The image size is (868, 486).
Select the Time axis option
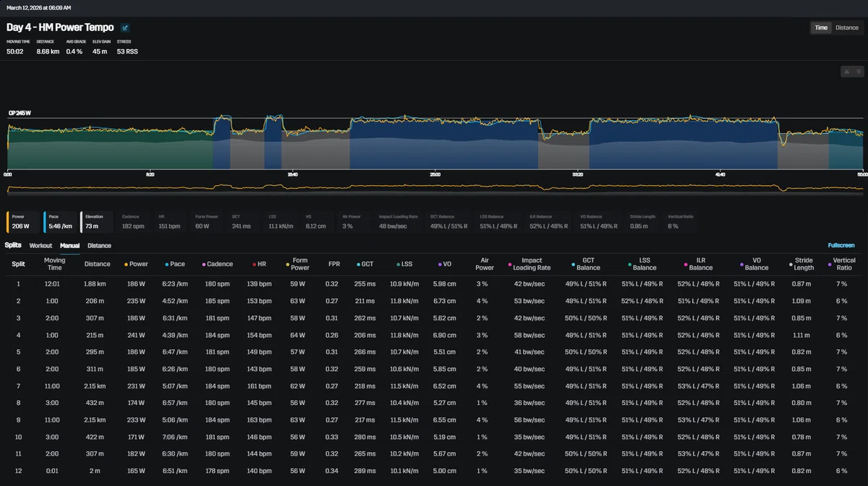click(x=821, y=27)
